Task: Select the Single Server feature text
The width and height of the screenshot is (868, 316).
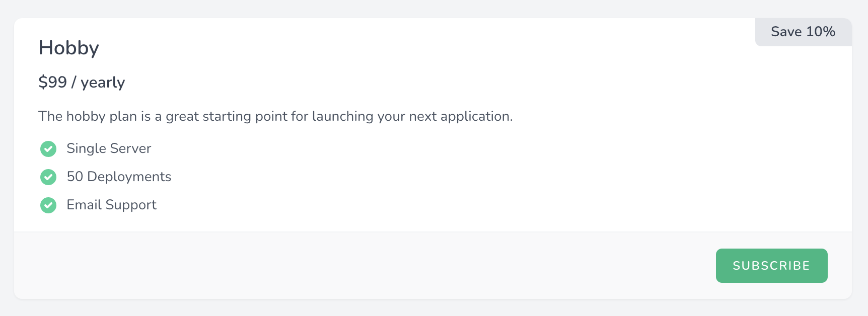Action: click(109, 148)
